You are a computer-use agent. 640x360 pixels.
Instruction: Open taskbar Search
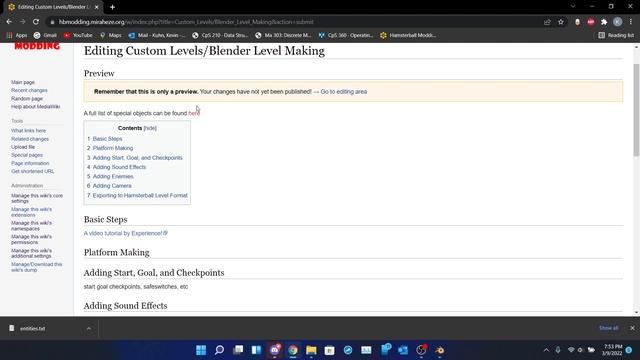coord(220,350)
